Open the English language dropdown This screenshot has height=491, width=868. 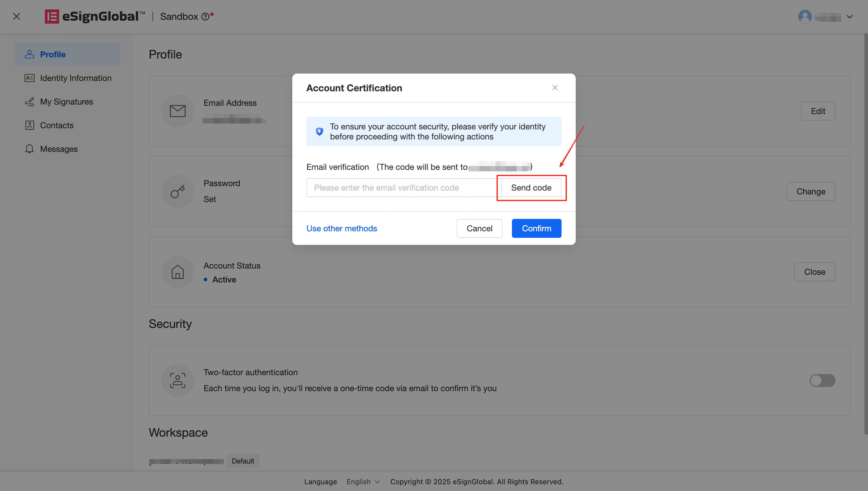(363, 482)
